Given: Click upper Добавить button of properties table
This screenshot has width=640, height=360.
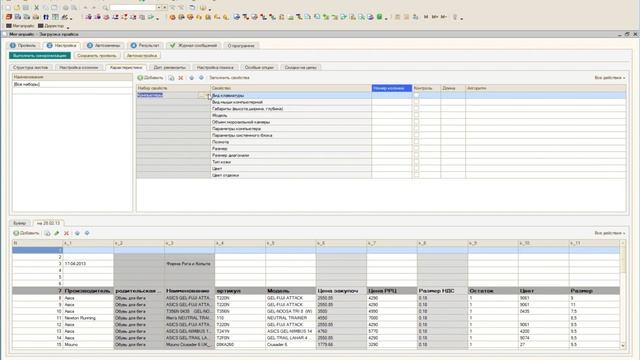Looking at the screenshot, I should 150,78.
